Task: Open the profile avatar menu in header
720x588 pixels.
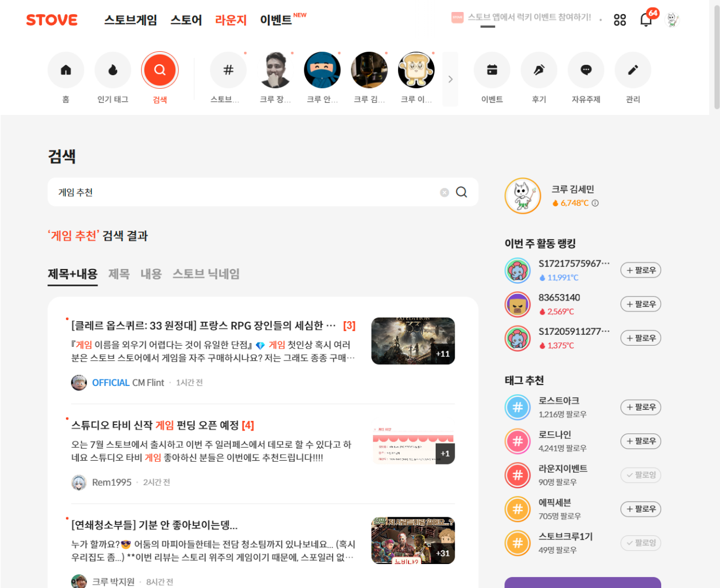Action: point(673,20)
